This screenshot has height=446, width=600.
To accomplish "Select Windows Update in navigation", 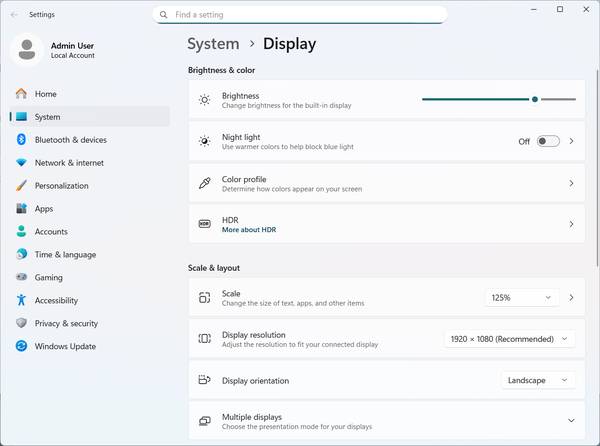I will (x=90, y=346).
